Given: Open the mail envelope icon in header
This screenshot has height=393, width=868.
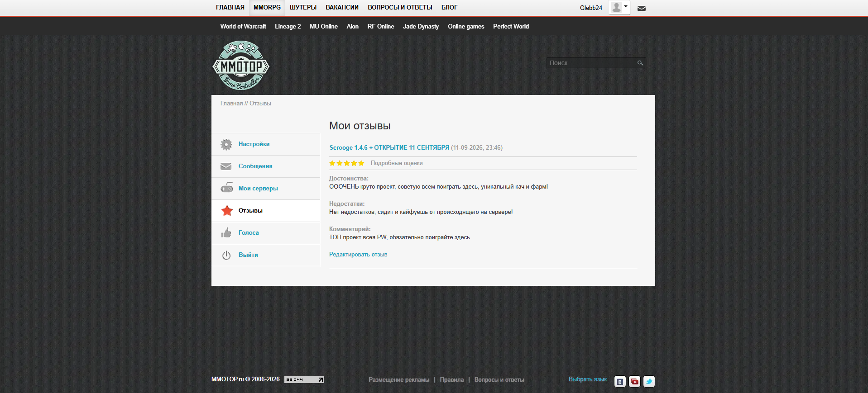Looking at the screenshot, I should click(641, 8).
